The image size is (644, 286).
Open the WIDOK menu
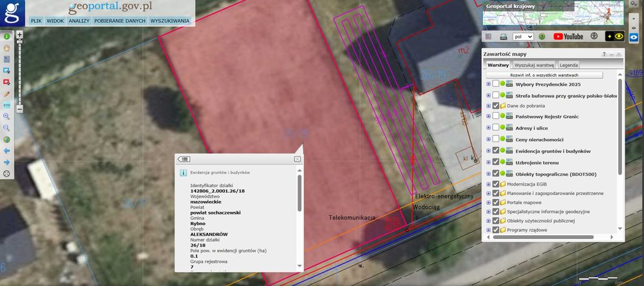click(x=55, y=21)
